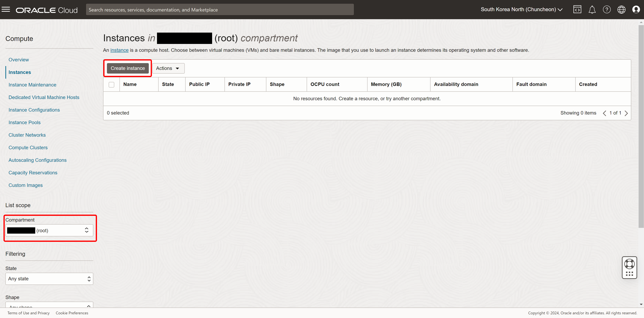Go to next page arrow in pagination
The image size is (644, 318).
click(626, 113)
